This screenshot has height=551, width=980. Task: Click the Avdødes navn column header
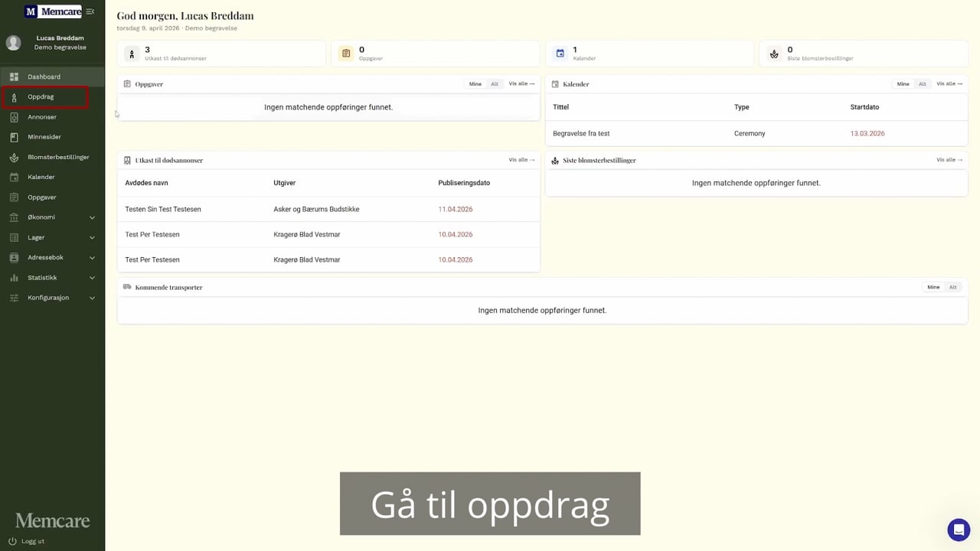(146, 183)
